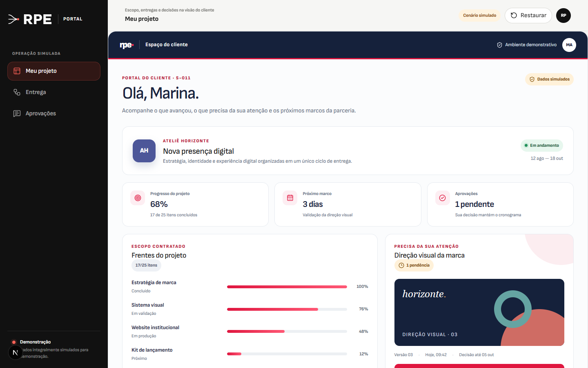
Task: Click the Nova presença digital project title
Action: 198,151
